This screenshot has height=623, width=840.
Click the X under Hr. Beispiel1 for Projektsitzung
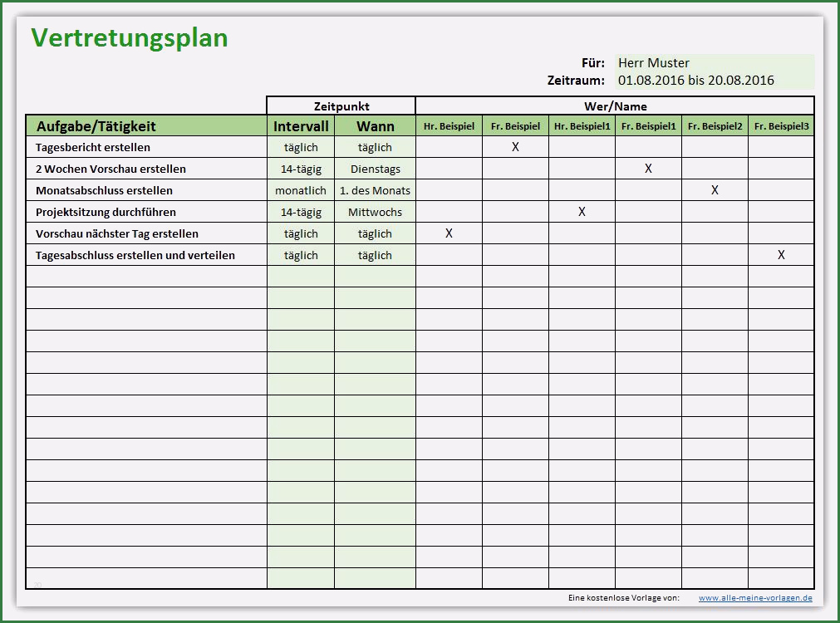(x=582, y=211)
